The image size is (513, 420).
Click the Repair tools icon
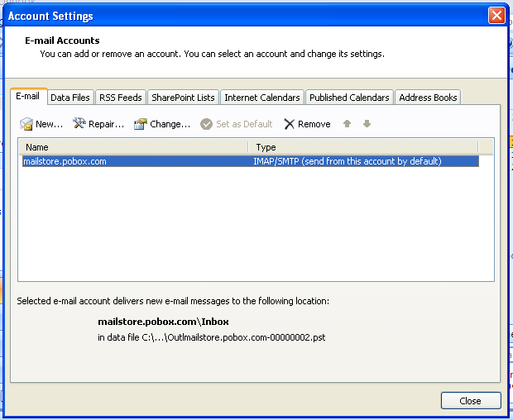click(x=79, y=123)
